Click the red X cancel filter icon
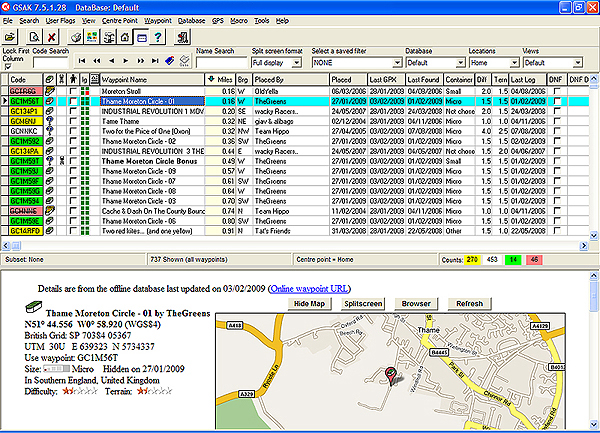Viewport: 600px width, 433px height. tap(51, 37)
